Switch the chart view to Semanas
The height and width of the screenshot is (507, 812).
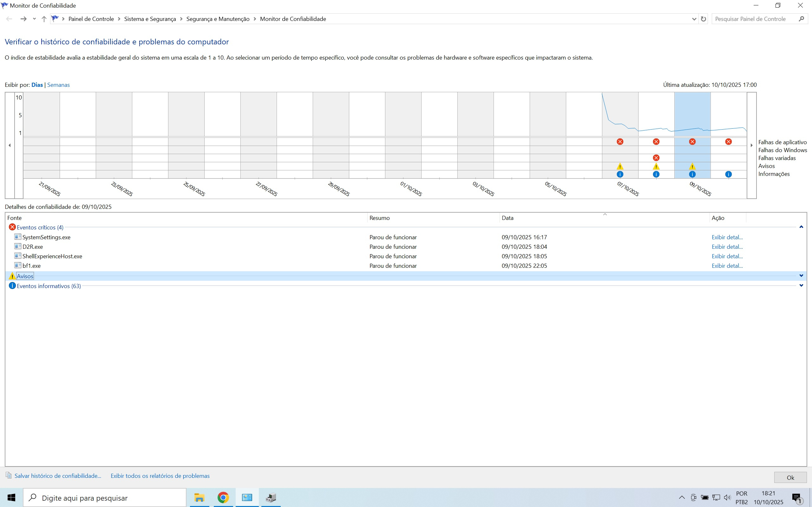click(58, 85)
